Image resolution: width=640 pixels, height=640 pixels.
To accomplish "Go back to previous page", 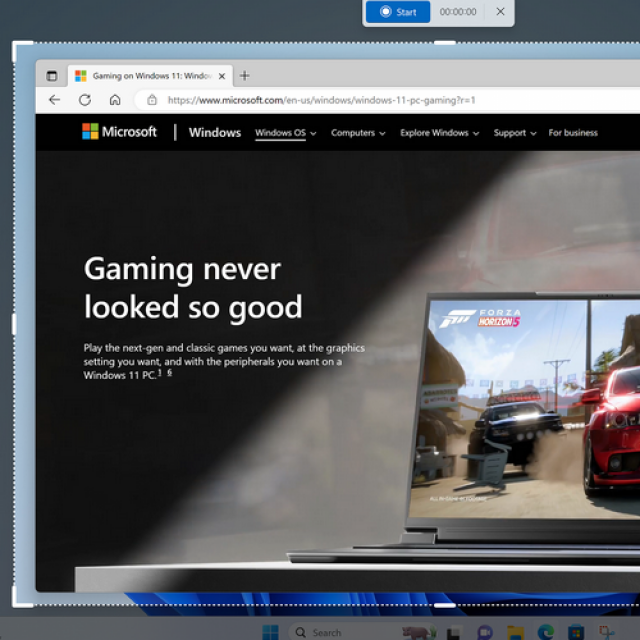I will pyautogui.click(x=54, y=100).
